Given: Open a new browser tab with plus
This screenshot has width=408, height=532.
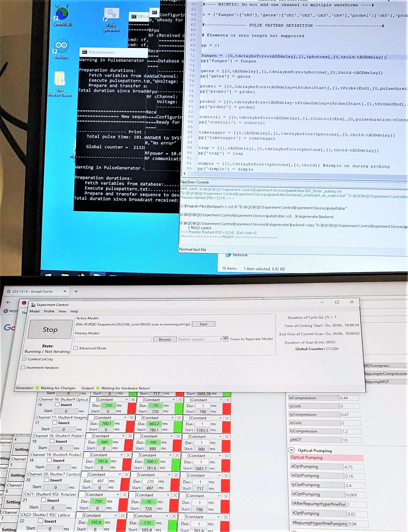Looking at the screenshot, I should tap(76, 291).
